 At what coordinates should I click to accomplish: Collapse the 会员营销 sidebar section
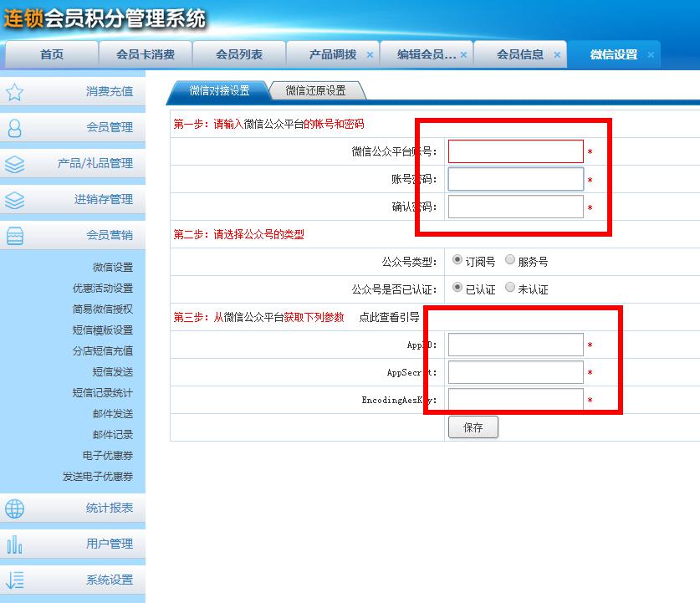point(109,236)
